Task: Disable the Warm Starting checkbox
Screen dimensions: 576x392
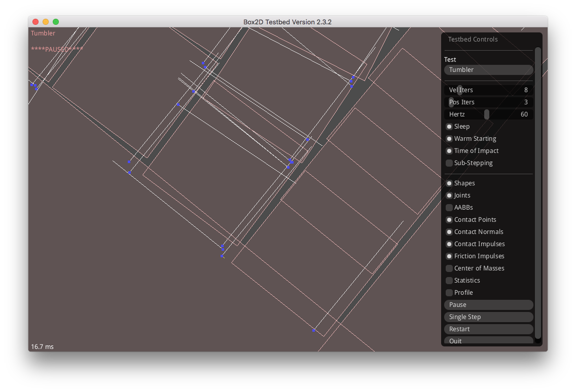Action: click(449, 139)
